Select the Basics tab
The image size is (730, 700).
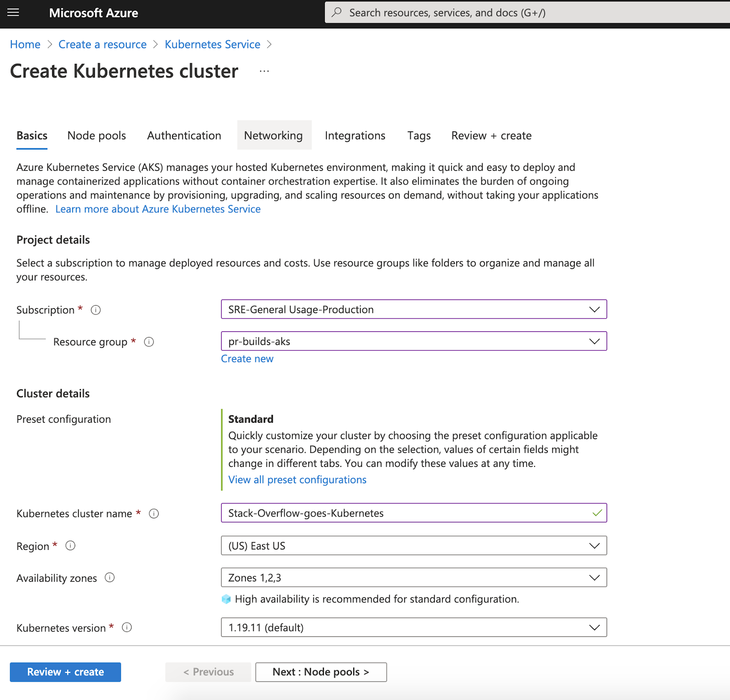tap(32, 135)
